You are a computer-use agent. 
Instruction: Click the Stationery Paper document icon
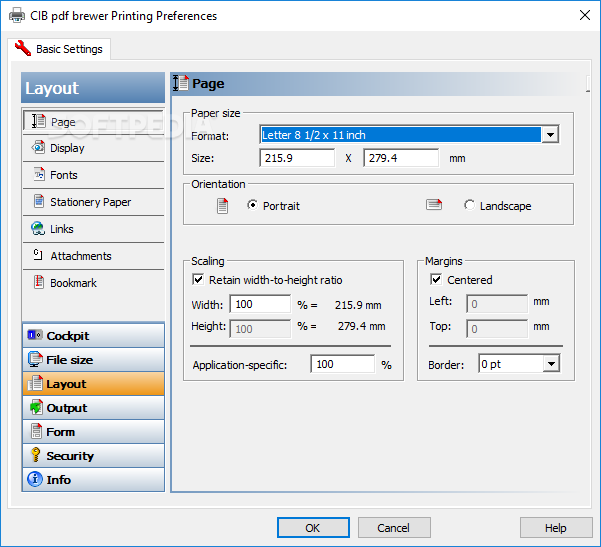[x=39, y=201]
